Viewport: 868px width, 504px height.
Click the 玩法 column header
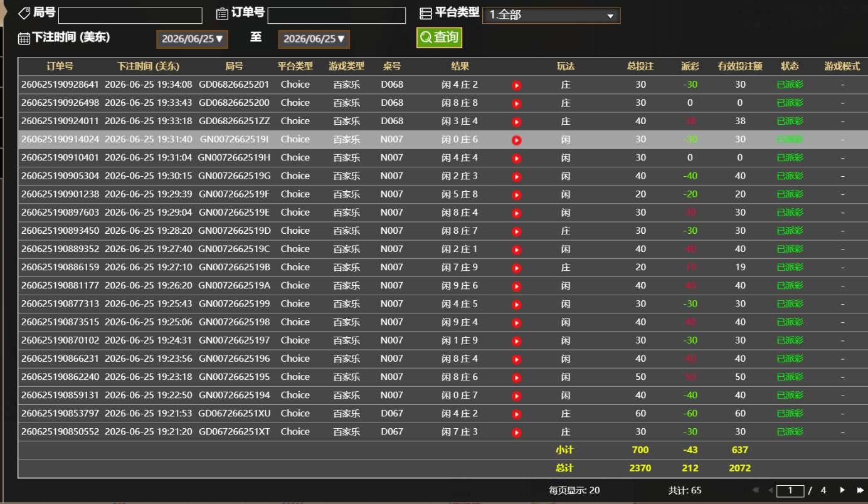click(x=566, y=66)
